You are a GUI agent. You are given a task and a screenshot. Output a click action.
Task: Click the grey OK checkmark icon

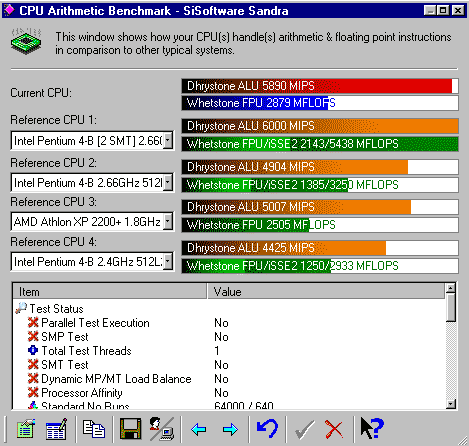tap(305, 429)
